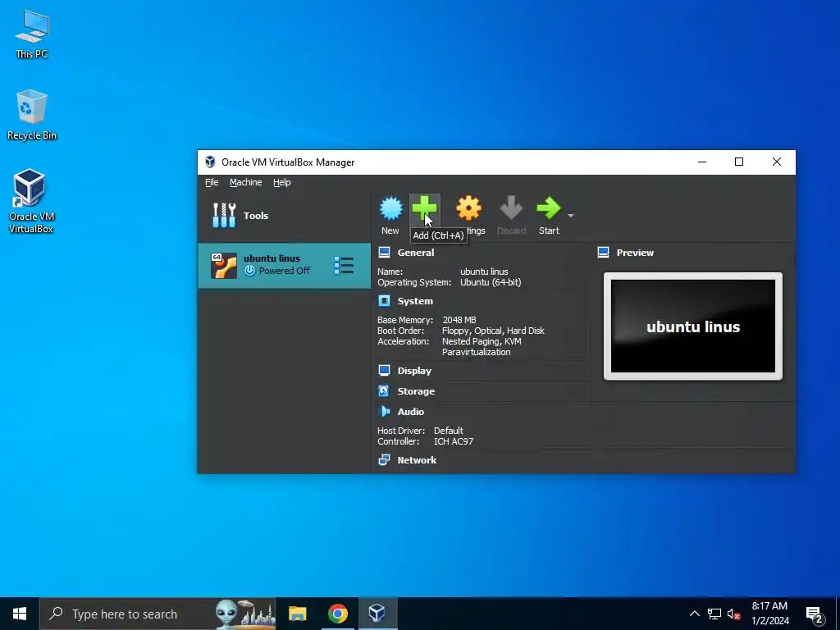840x630 pixels.
Task: Open the Start button dropdown arrow
Action: (x=571, y=216)
